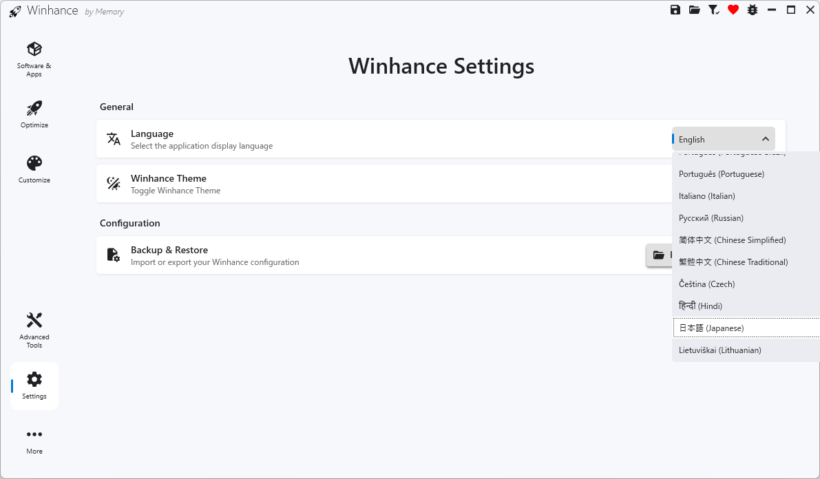Click the General section heading

tap(116, 107)
